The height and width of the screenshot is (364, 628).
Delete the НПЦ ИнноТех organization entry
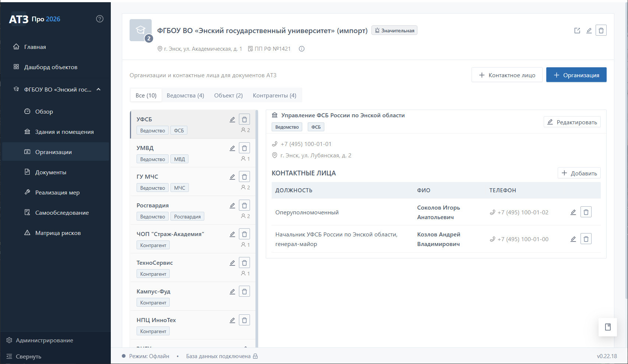pos(244,320)
